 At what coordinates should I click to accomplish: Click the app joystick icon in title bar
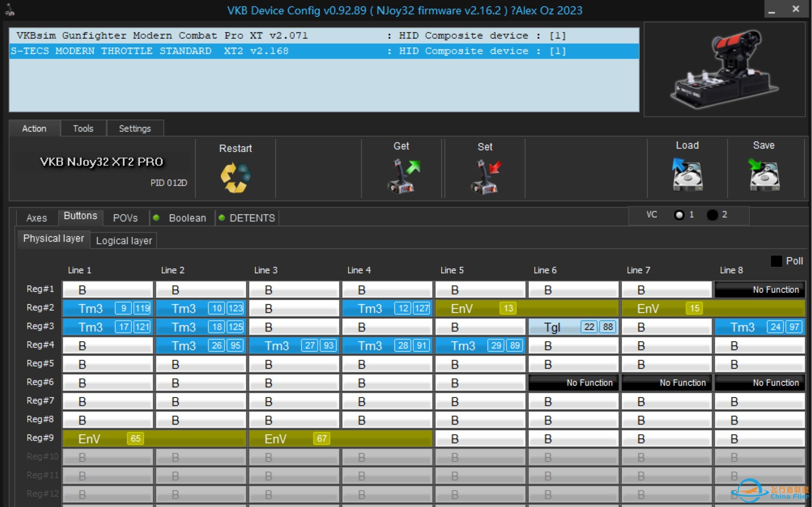(10, 10)
